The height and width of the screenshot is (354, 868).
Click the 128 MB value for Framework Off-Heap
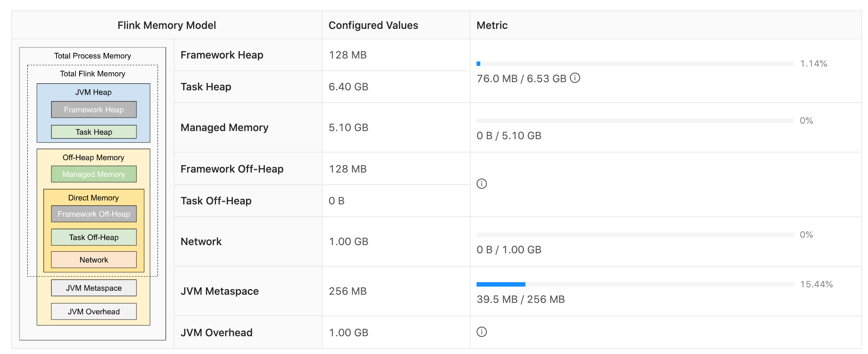[x=347, y=169]
